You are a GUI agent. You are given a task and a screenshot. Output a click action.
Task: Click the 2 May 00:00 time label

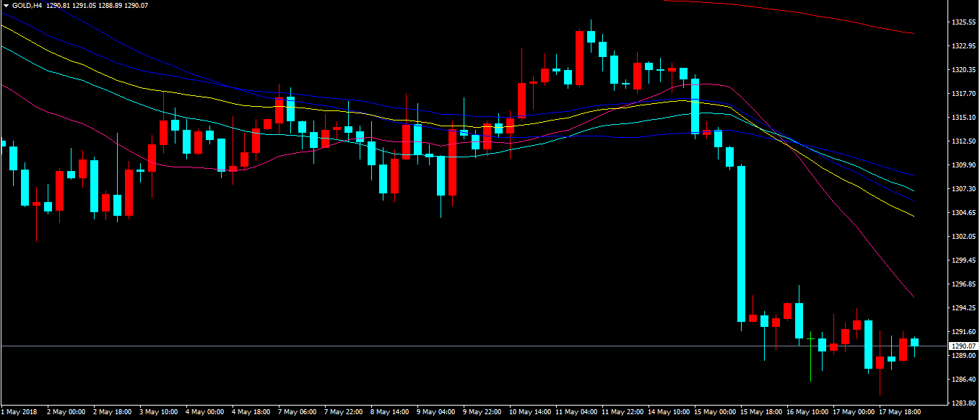click(66, 412)
